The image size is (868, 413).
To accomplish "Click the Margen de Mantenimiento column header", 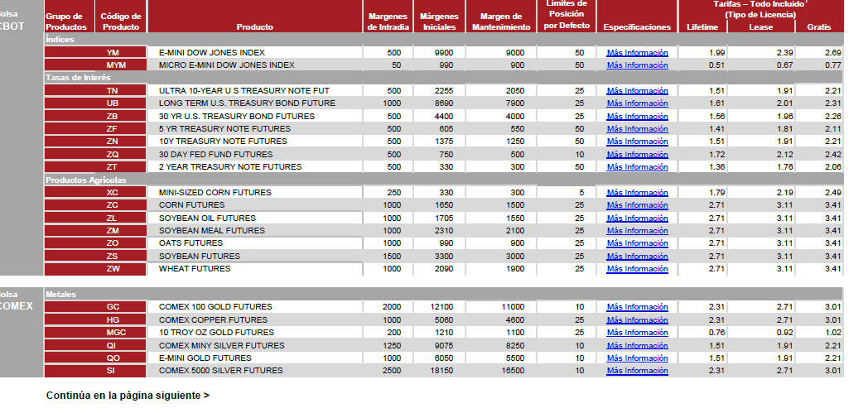I will coord(501,22).
